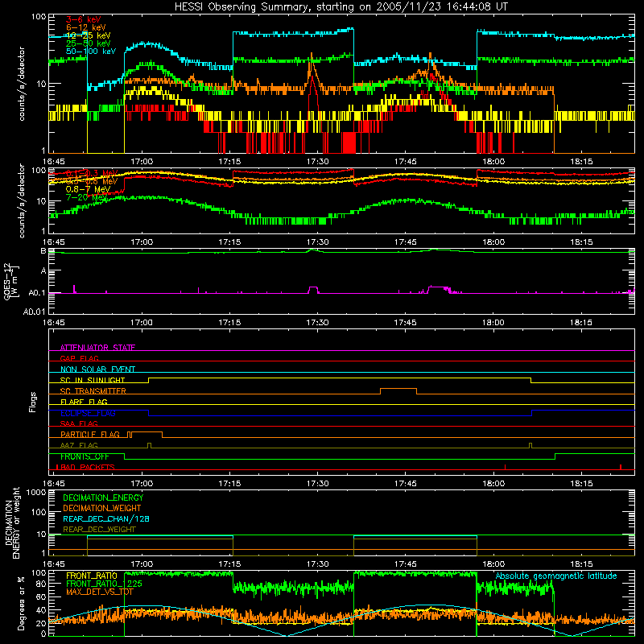
Task: Select the 50-100 keV legend label
Action: point(91,52)
